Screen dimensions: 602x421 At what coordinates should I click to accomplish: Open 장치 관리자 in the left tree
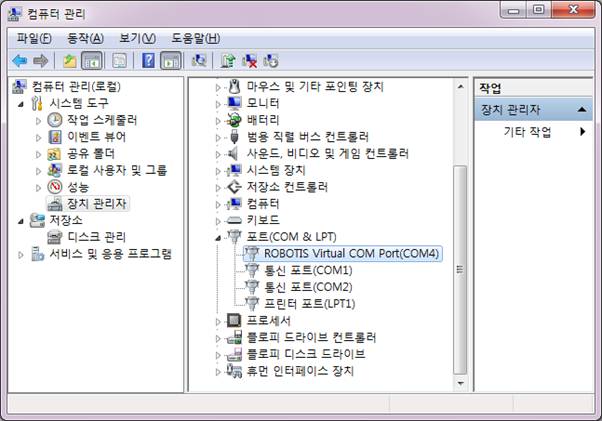coord(96,203)
